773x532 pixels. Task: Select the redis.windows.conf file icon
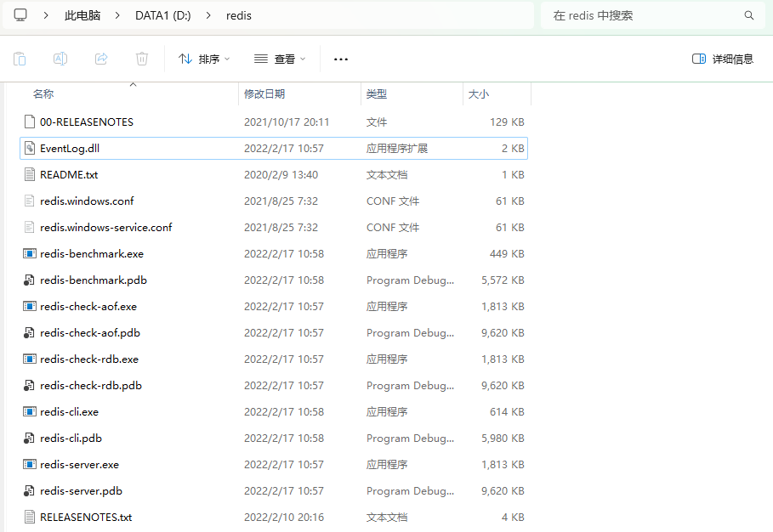30,201
